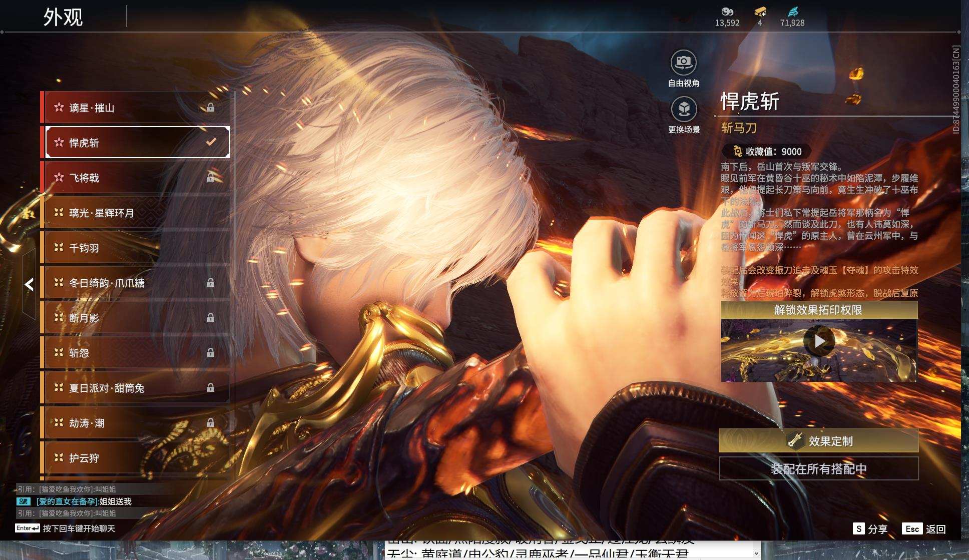Click the blue chat channel icon
Screen dimensions: 969x560
pos(24,501)
